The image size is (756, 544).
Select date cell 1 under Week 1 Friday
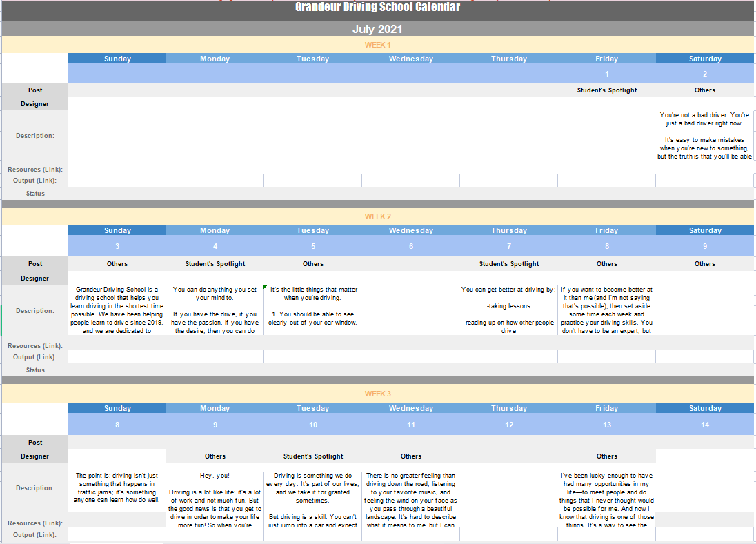tap(606, 74)
